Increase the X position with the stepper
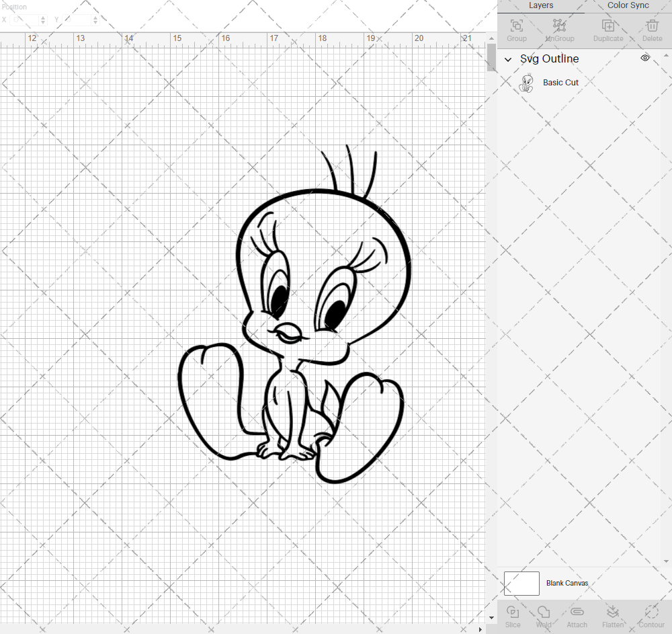 click(x=42, y=17)
